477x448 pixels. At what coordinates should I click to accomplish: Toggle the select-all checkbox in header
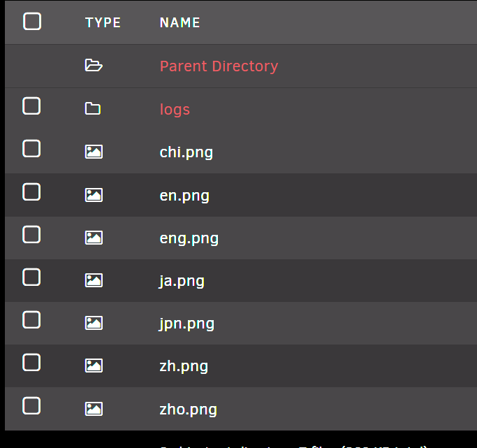[32, 22]
